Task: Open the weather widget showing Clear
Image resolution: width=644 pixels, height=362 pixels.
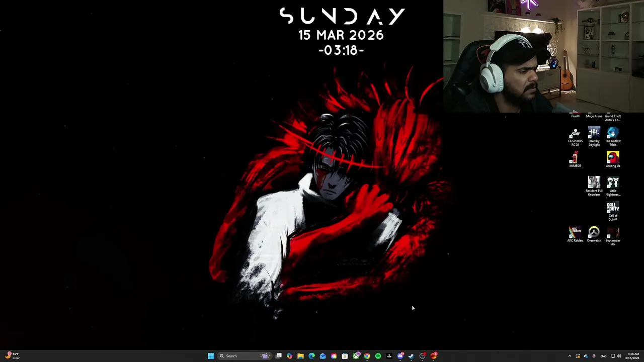Action: (x=12, y=356)
